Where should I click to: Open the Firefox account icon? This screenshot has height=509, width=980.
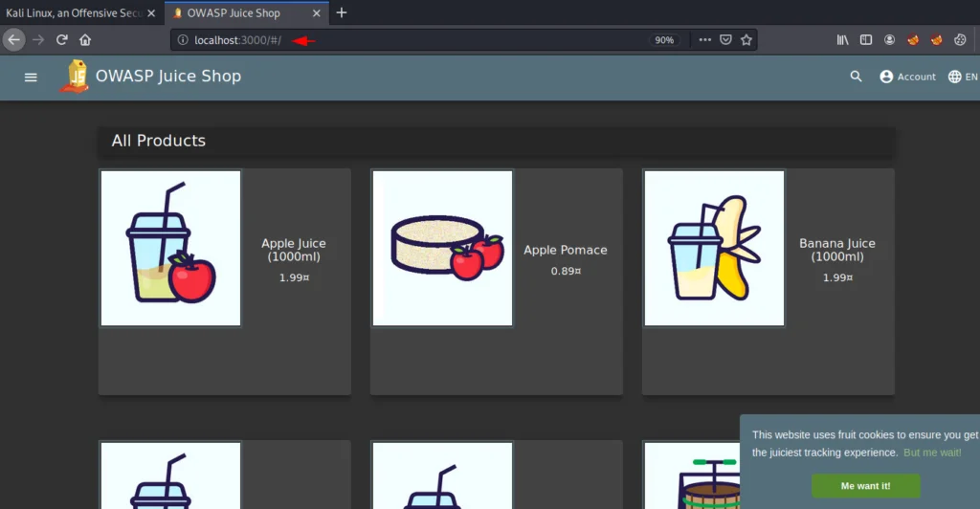pos(889,40)
